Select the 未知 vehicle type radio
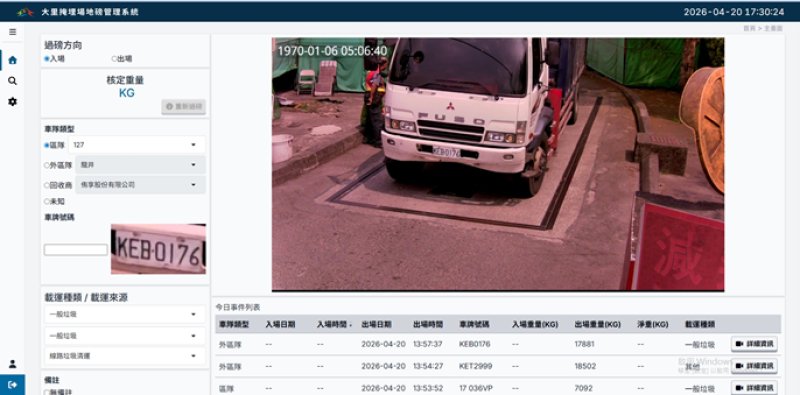 pyautogui.click(x=46, y=202)
